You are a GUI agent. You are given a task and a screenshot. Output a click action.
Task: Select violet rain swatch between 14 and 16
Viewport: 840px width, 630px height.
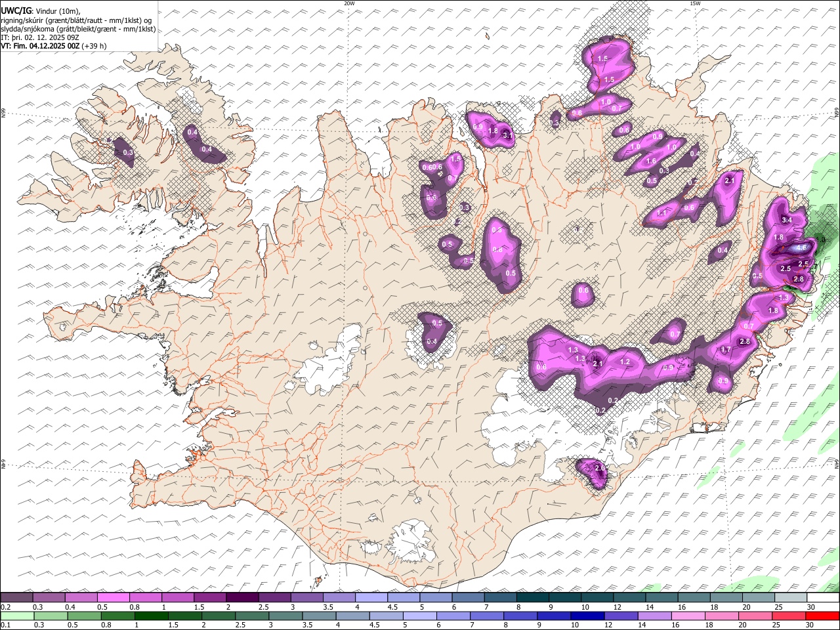pyautogui.click(x=655, y=616)
